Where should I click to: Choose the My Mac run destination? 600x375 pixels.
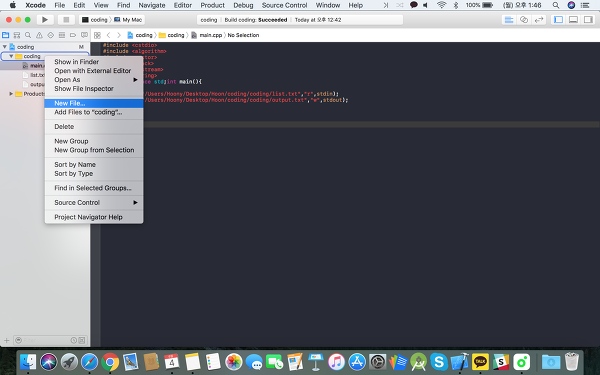pos(128,20)
